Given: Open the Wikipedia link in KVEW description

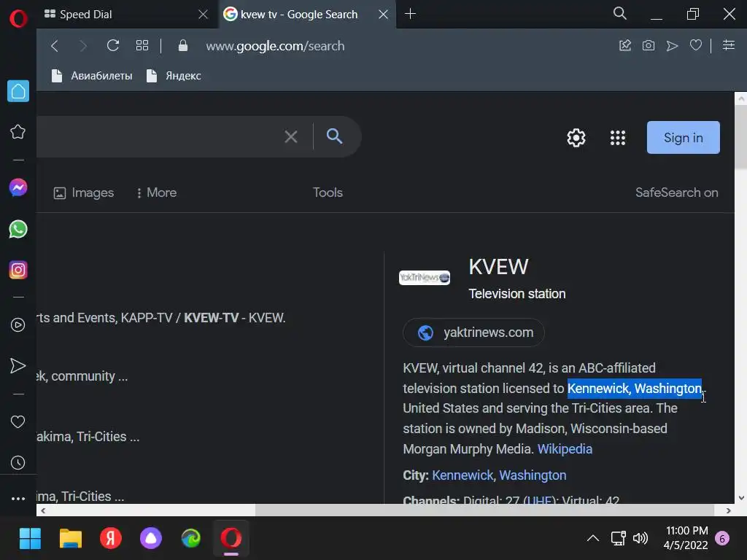Looking at the screenshot, I should point(565,449).
